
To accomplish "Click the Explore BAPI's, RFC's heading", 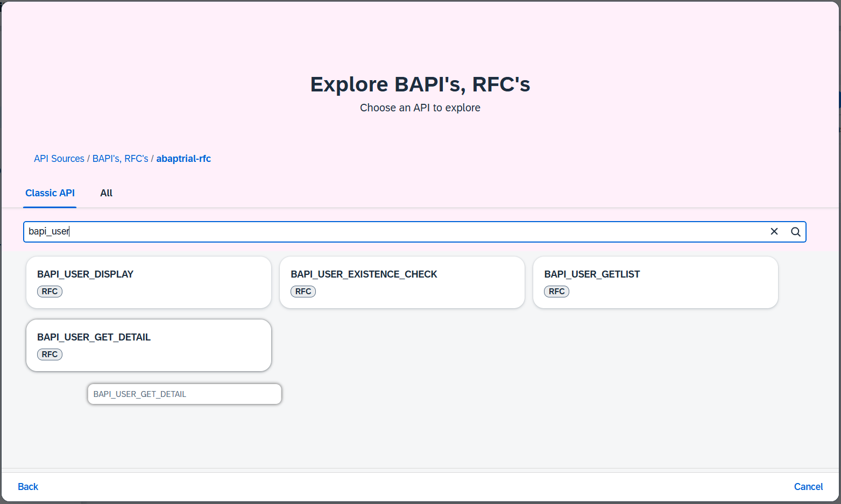I will click(x=420, y=84).
